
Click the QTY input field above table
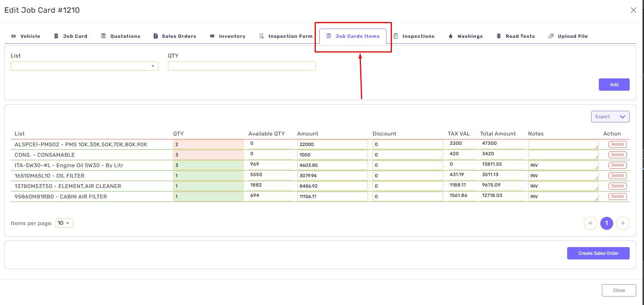coord(242,66)
